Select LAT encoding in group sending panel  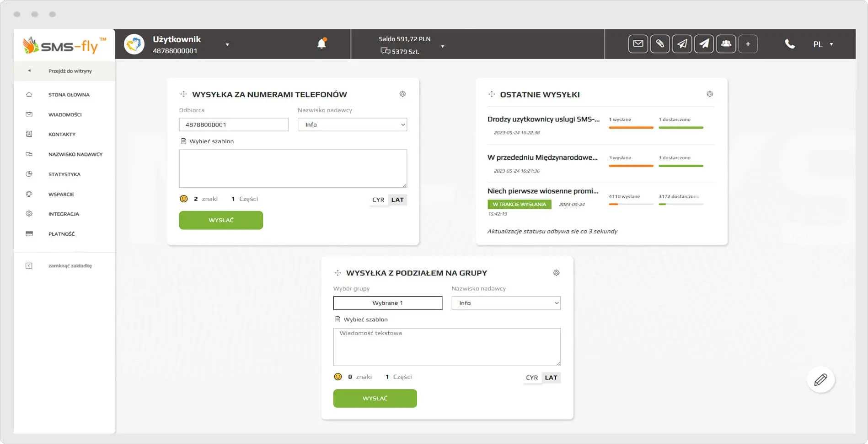[551, 378]
